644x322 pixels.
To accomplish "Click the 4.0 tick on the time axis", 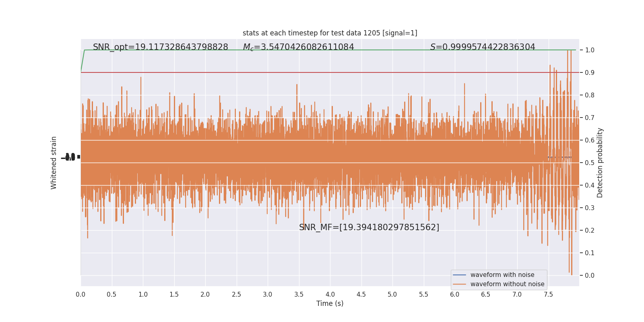I will click(330, 294).
